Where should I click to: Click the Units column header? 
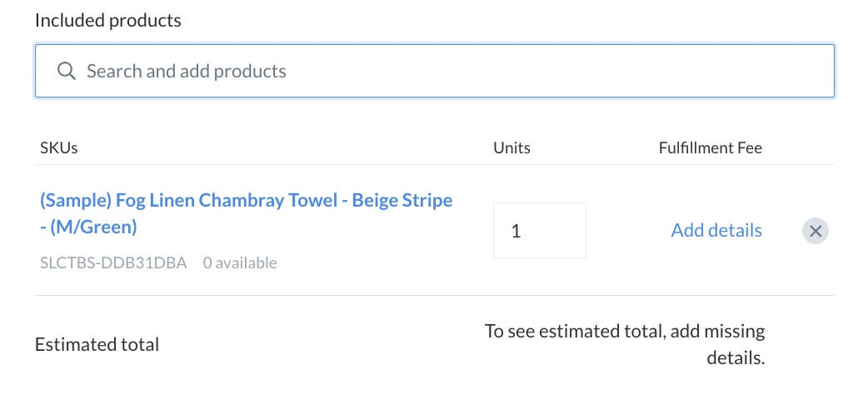pyautogui.click(x=511, y=148)
